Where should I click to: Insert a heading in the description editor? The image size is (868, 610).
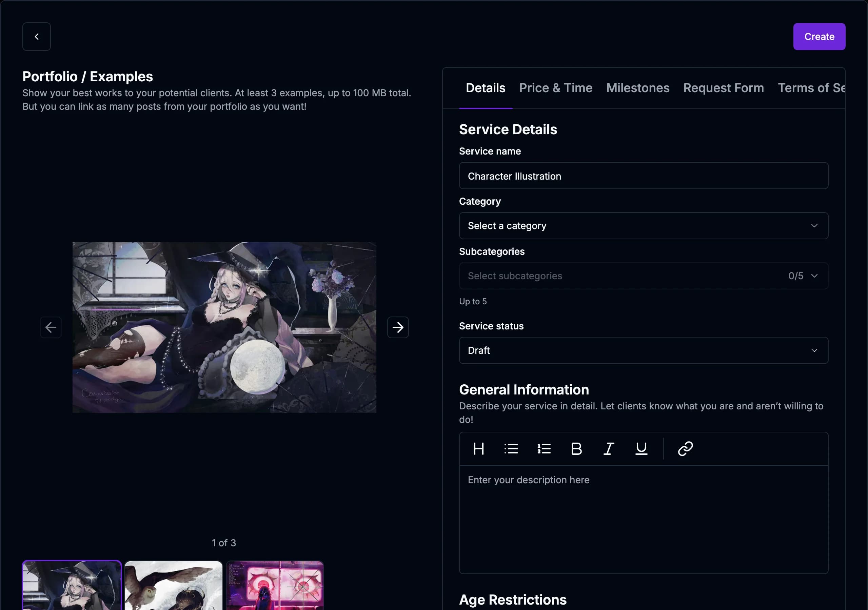click(479, 449)
